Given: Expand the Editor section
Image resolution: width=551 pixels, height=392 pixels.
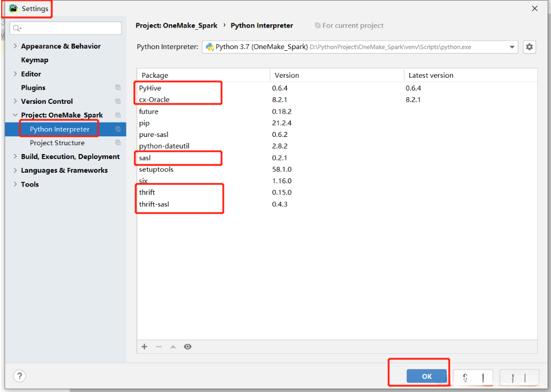Looking at the screenshot, I should tap(15, 73).
